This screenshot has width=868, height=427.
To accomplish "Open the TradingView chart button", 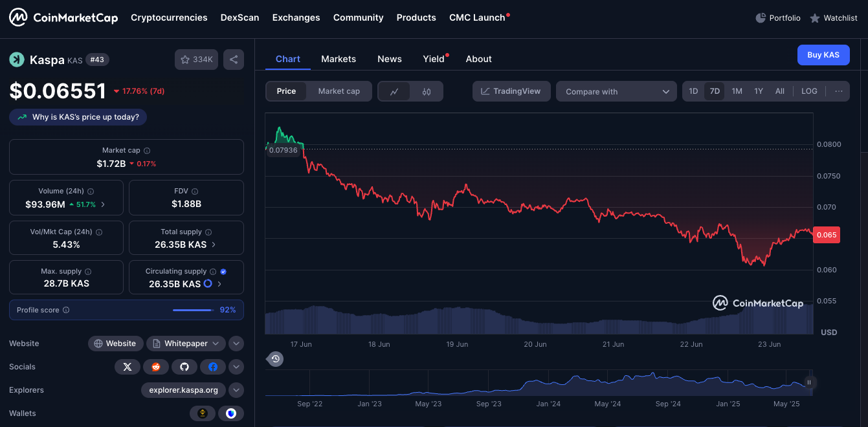I will (x=511, y=91).
